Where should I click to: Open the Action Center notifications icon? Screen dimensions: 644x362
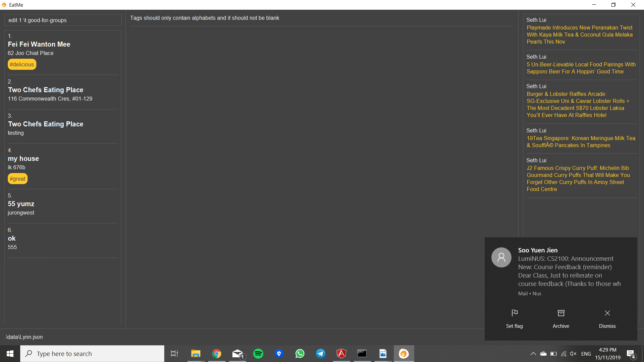click(631, 354)
